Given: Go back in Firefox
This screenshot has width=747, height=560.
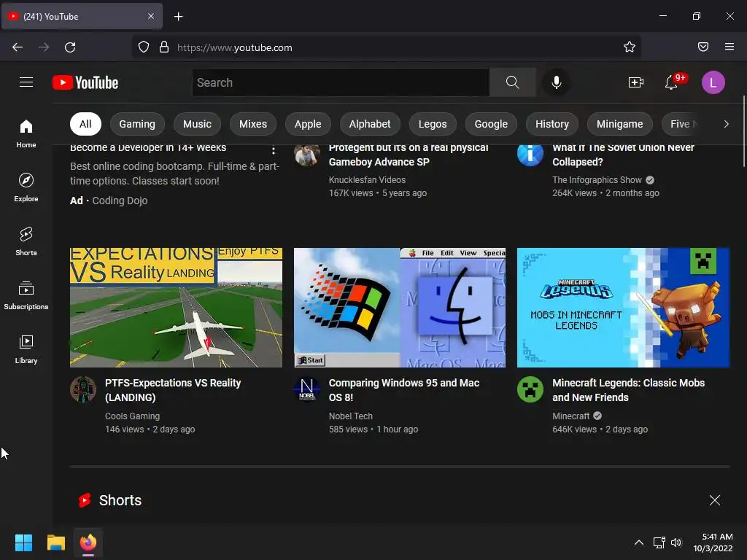Looking at the screenshot, I should 18,47.
